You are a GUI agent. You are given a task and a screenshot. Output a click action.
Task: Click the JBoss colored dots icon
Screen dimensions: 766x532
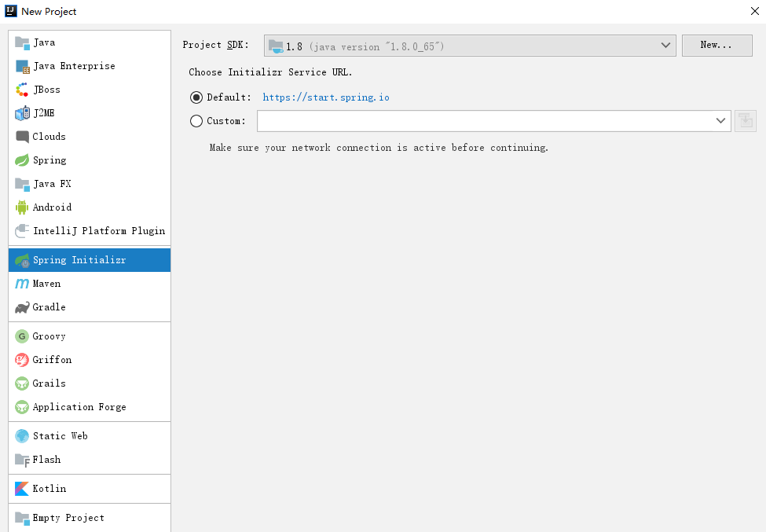(22, 90)
